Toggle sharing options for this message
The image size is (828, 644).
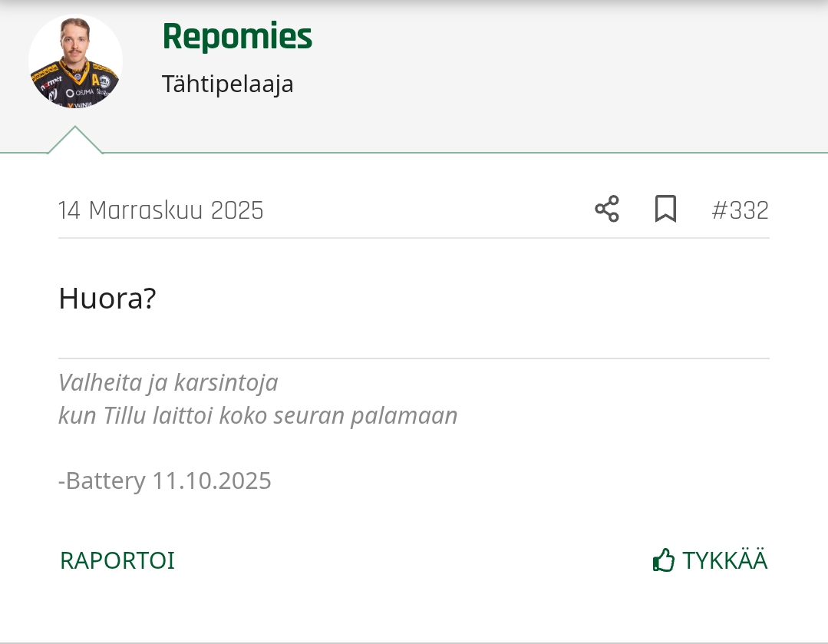(606, 209)
